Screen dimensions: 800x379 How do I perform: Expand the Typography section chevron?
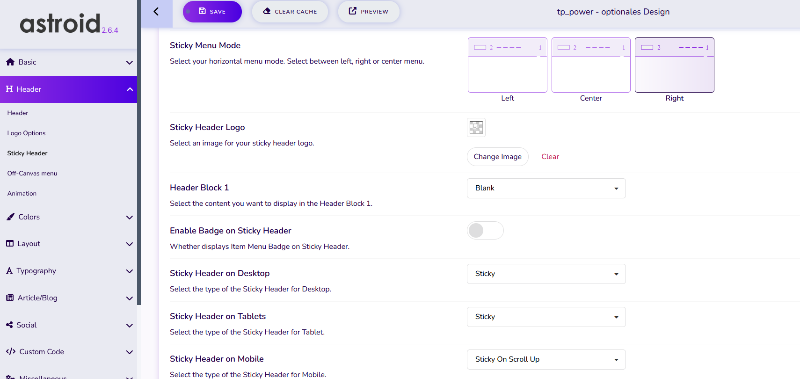(x=130, y=271)
